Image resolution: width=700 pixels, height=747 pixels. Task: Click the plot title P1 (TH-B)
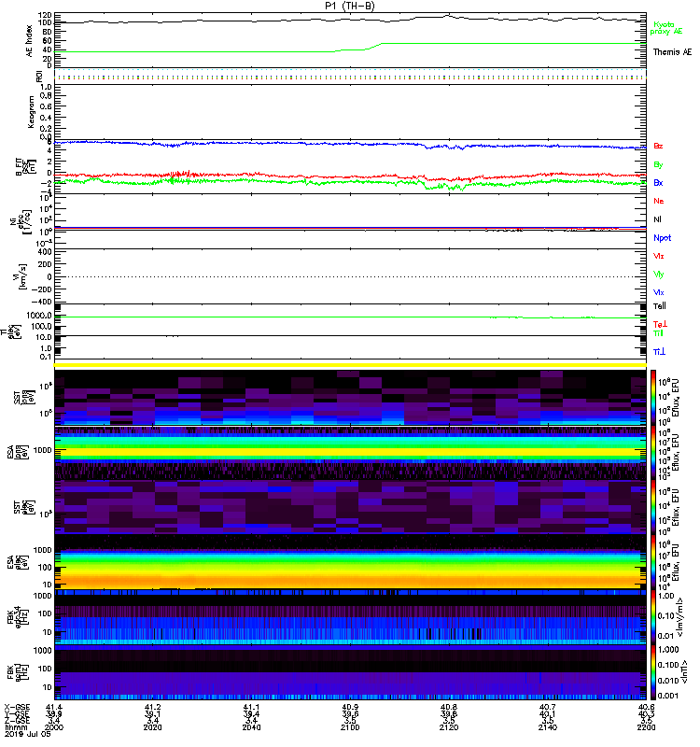coord(350,6)
